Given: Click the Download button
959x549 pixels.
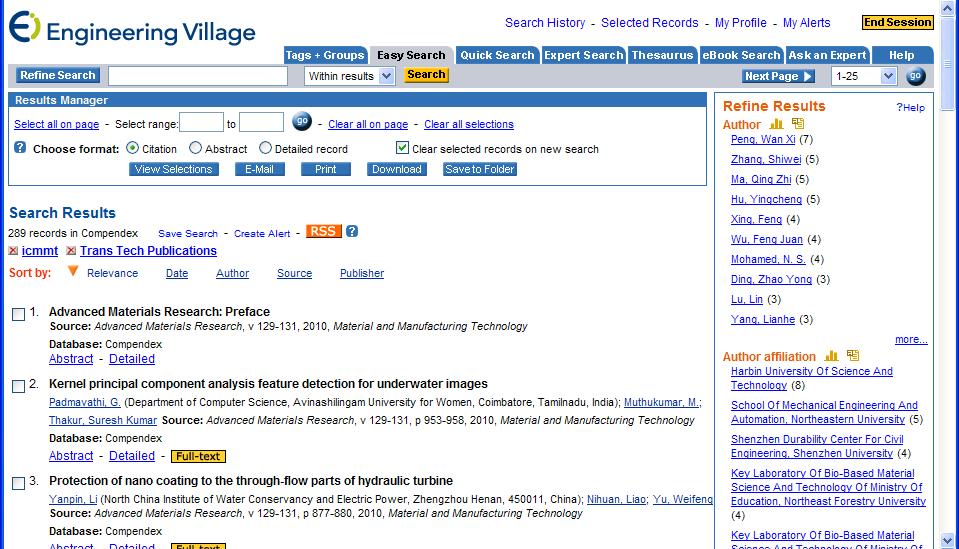Looking at the screenshot, I should click(x=396, y=169).
